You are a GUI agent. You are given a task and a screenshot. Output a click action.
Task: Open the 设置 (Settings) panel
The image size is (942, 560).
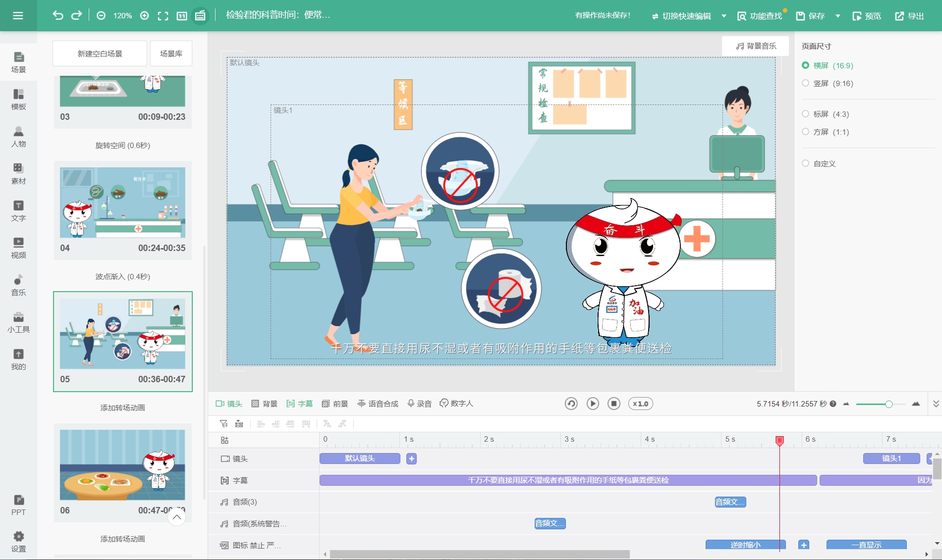click(x=18, y=542)
